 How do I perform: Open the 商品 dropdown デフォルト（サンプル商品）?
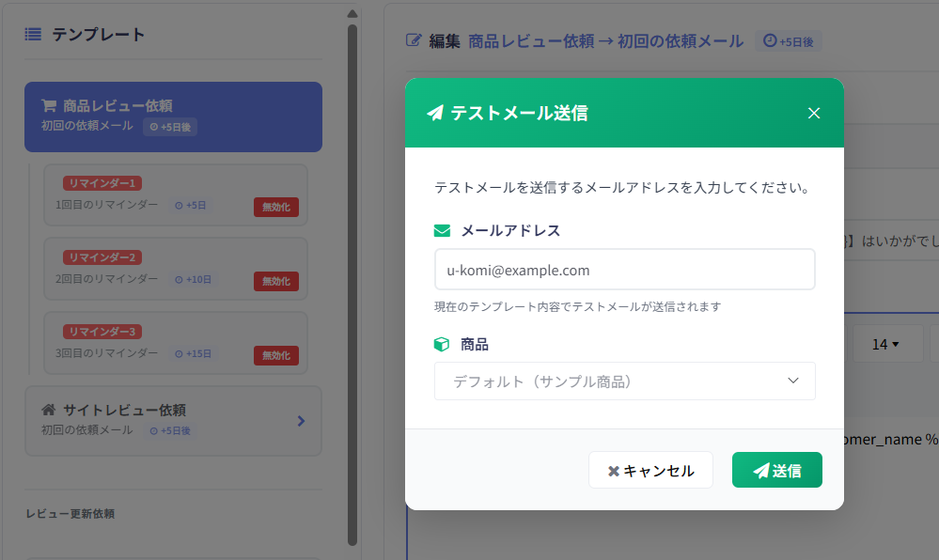pos(625,381)
